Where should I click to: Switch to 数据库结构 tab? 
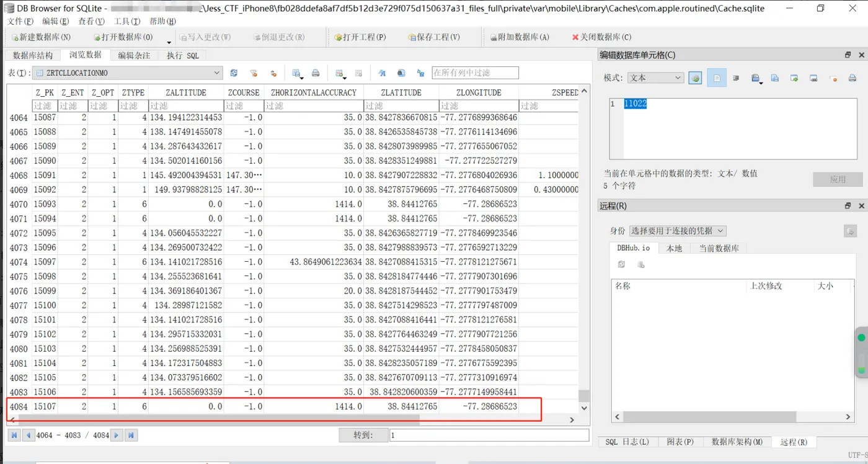(33, 55)
